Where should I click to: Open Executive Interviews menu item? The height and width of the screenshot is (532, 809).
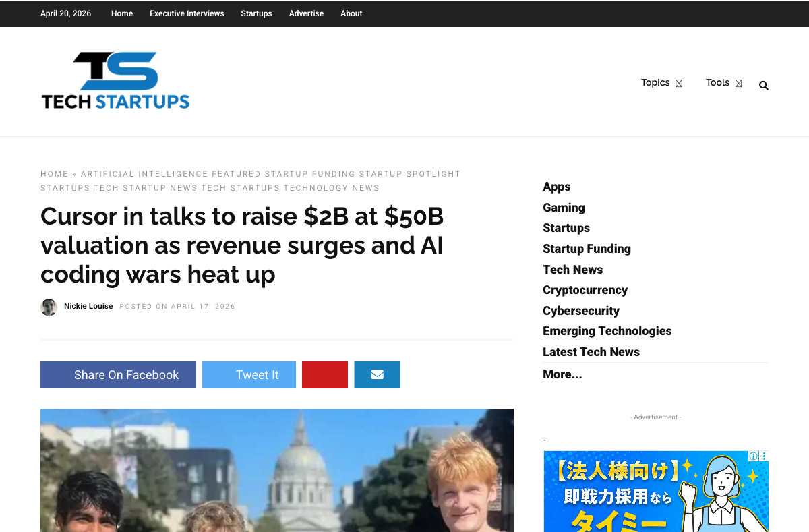pos(187,13)
